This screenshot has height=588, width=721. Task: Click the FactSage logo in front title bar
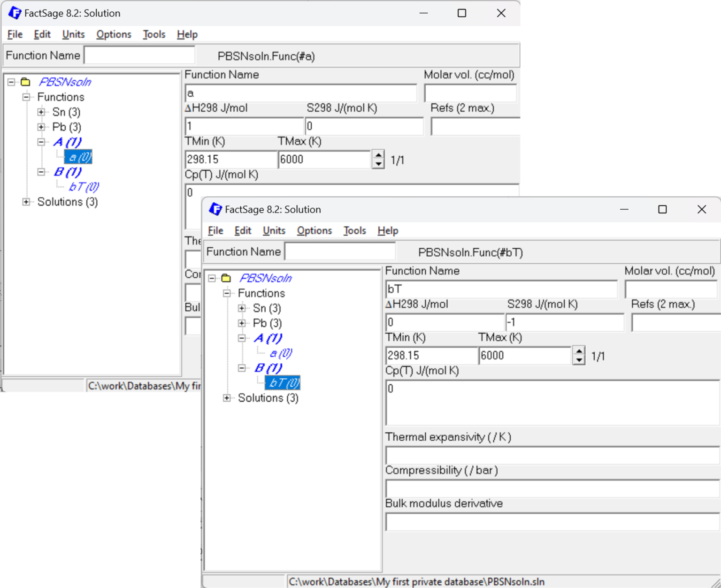click(x=215, y=209)
